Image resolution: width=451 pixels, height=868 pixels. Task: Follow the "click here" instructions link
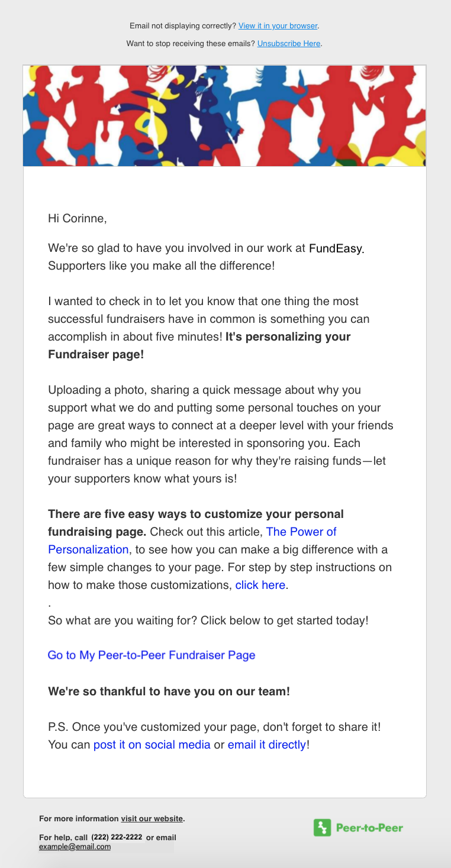pyautogui.click(x=260, y=585)
